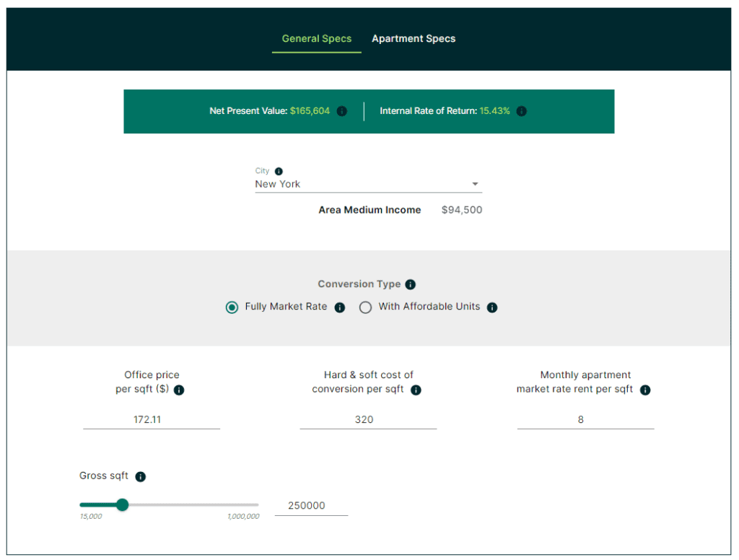Click the Gross sqft info icon
The height and width of the screenshot is (560, 739).
pos(140,476)
